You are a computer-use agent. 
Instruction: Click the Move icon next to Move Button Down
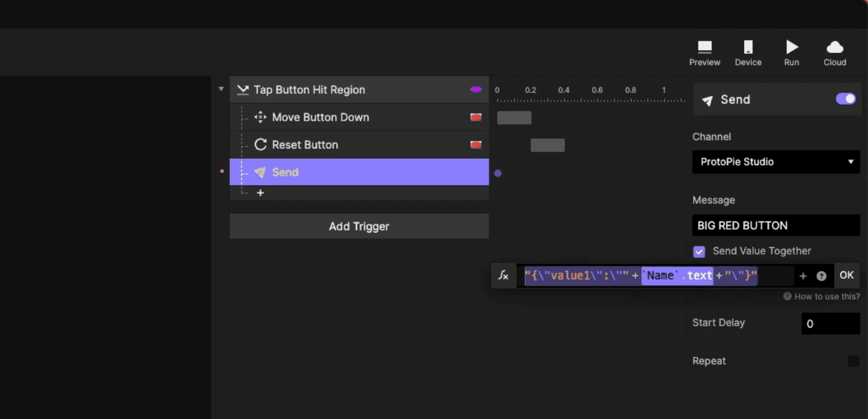pos(260,117)
